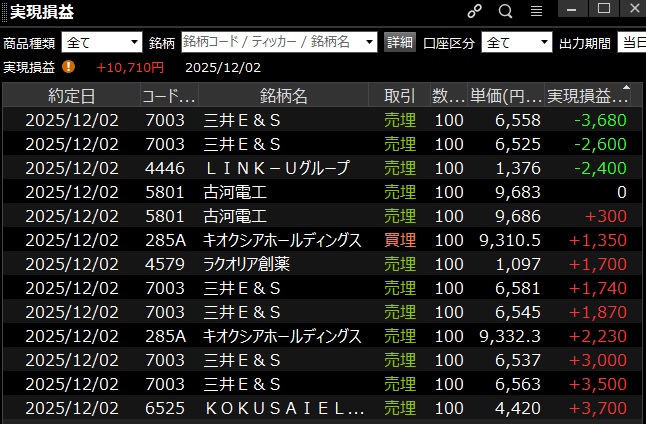Open the search magnifier icon
646x424 pixels.
pyautogui.click(x=505, y=11)
